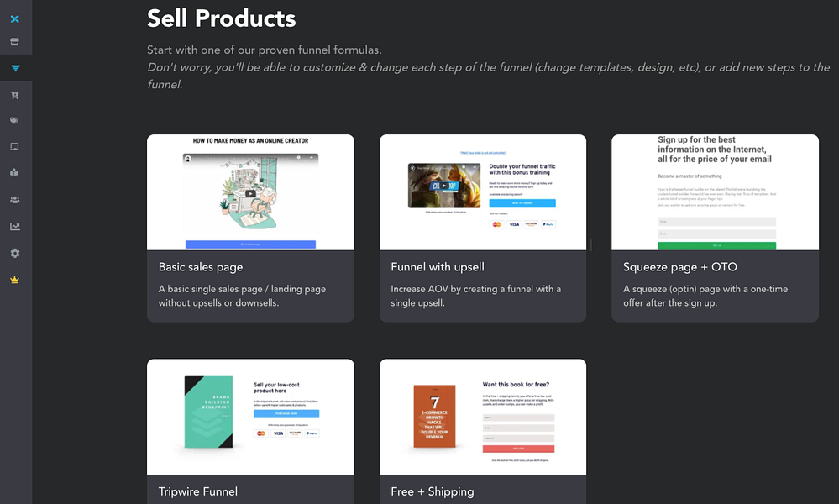Viewport: 839px width, 504px height.
Task: Select the funnel icon in sidebar
Action: tap(15, 69)
